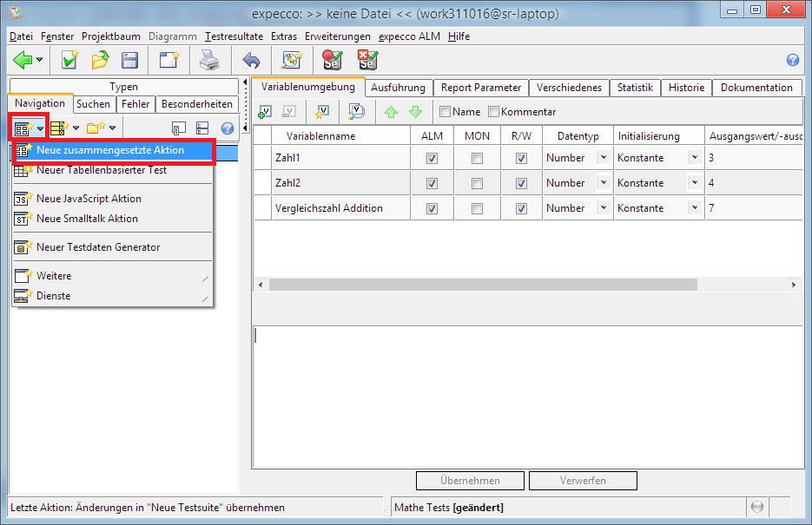Image resolution: width=812 pixels, height=525 pixels.
Task: Open Datentyp dropdown for Zahl1
Action: (603, 158)
